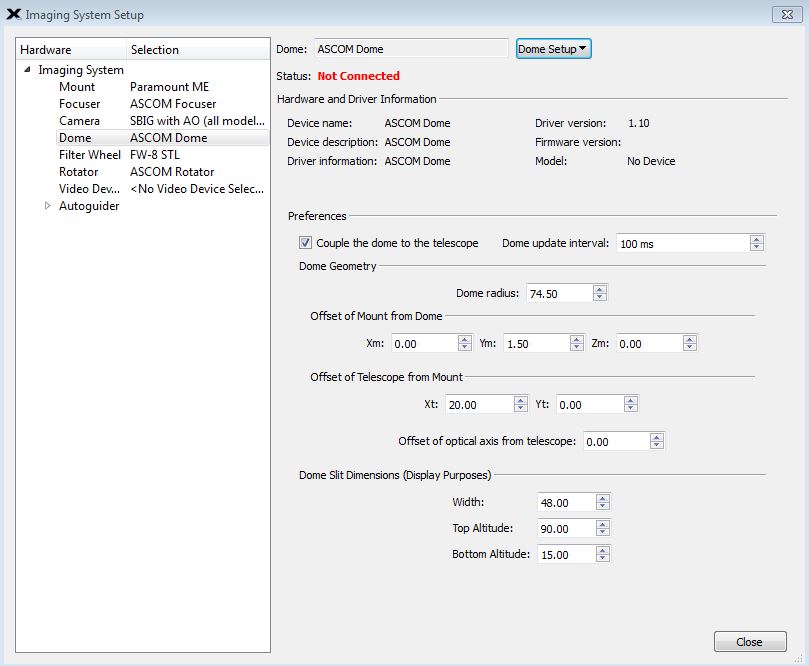Click the Top Altitude input field
Screen dimensions: 809x666
567,528
